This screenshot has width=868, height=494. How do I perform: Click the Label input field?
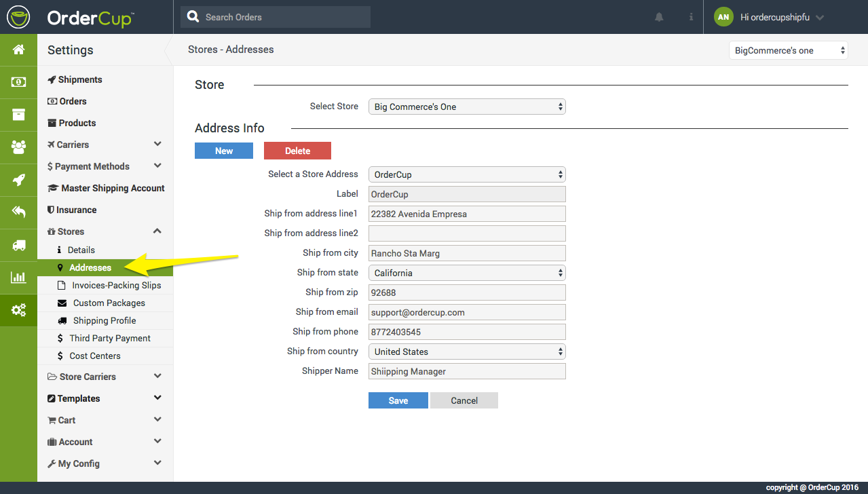[x=467, y=194]
